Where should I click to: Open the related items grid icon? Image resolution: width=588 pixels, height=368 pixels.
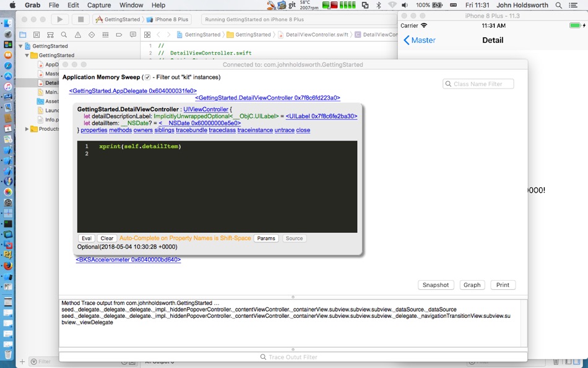coord(147,35)
